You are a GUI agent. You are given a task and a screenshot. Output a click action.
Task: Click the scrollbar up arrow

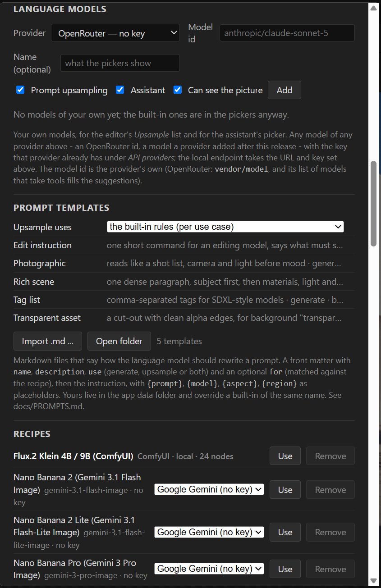click(x=373, y=8)
